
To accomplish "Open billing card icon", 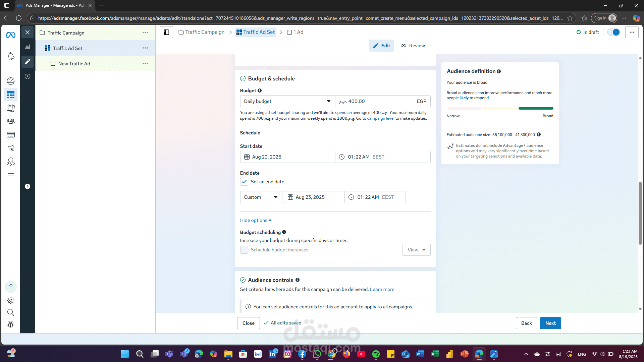I will [x=11, y=135].
